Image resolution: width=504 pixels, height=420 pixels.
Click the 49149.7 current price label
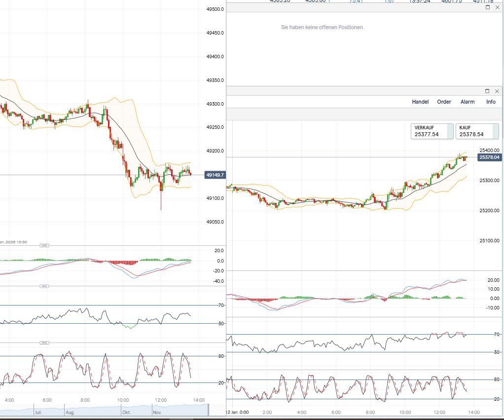216,175
